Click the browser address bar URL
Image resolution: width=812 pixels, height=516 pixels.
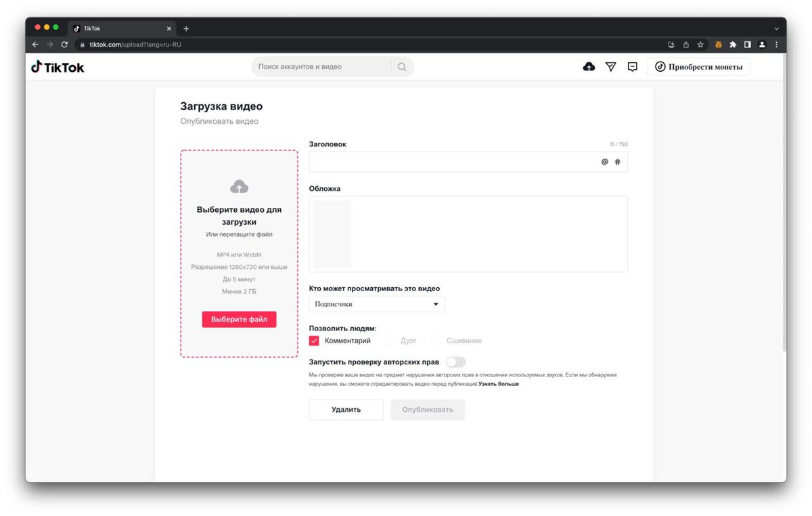click(x=135, y=45)
